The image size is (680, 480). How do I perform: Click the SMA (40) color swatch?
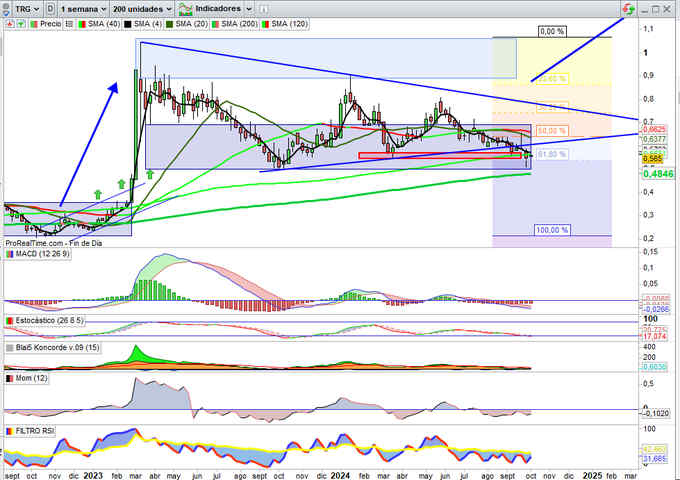82,24
